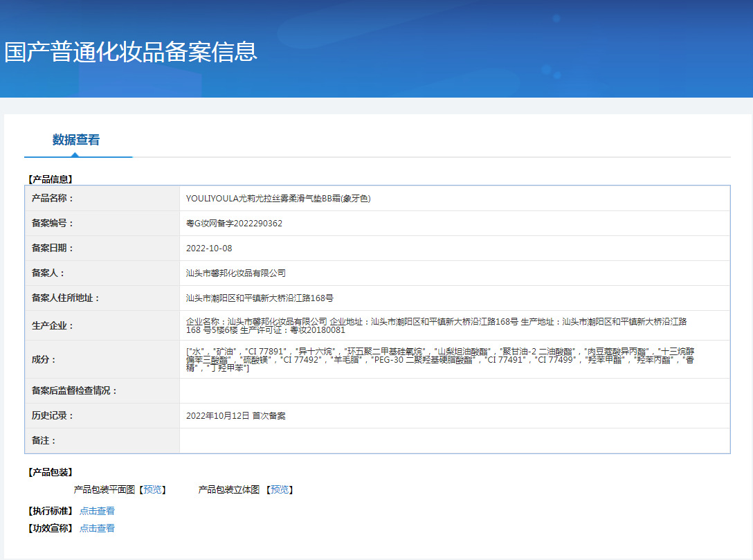Click the empty 备案后监督检查情况 value cell
The width and height of the screenshot is (753, 560).
click(454, 391)
